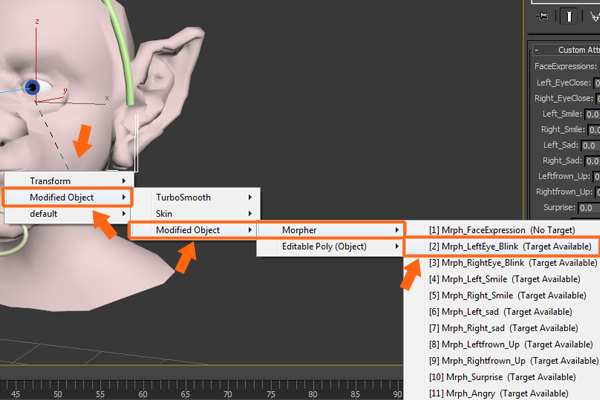Click the Rightfrown_Up label
Image resolution: width=600 pixels, height=400 pixels.
[x=564, y=192]
